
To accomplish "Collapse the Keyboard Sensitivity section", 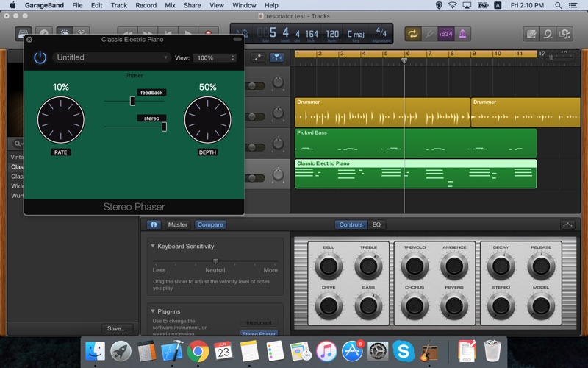I will click(x=153, y=246).
